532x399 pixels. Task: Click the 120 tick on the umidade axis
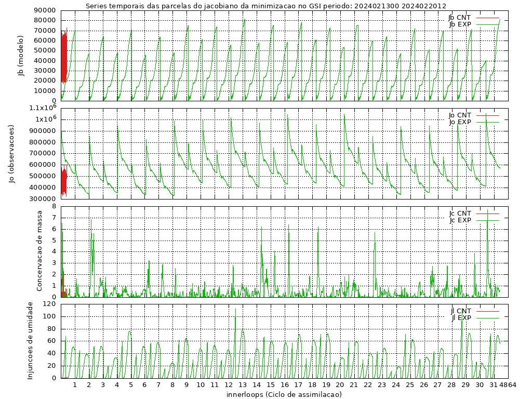point(50,304)
